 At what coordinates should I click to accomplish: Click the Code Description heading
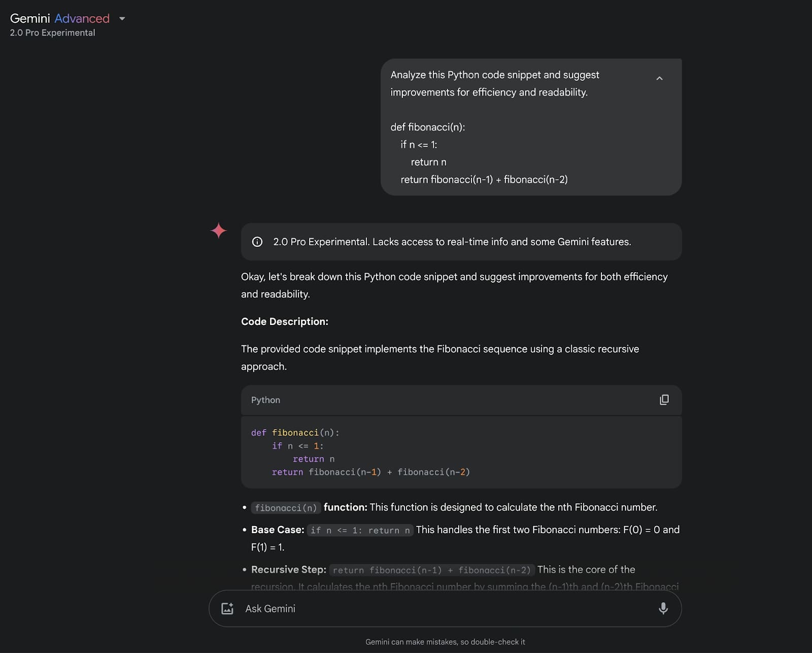[285, 321]
